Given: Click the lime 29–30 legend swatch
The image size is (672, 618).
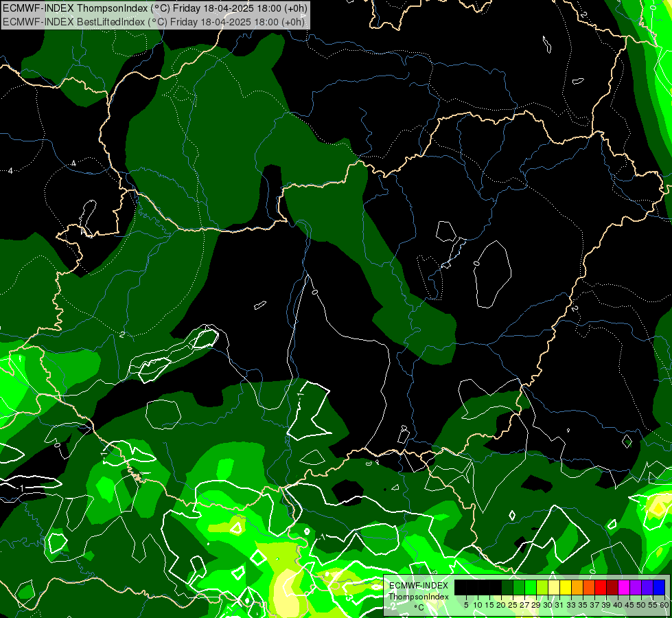Looking at the screenshot, I should 542,587.
